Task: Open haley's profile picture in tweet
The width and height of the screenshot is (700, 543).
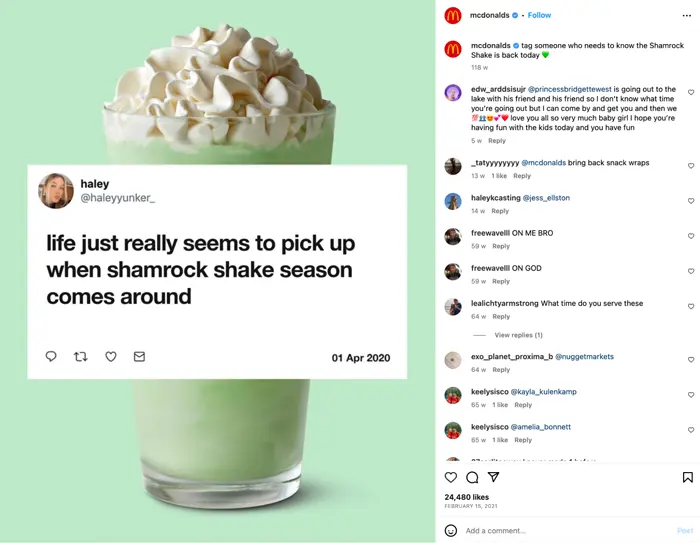Action: click(x=56, y=191)
